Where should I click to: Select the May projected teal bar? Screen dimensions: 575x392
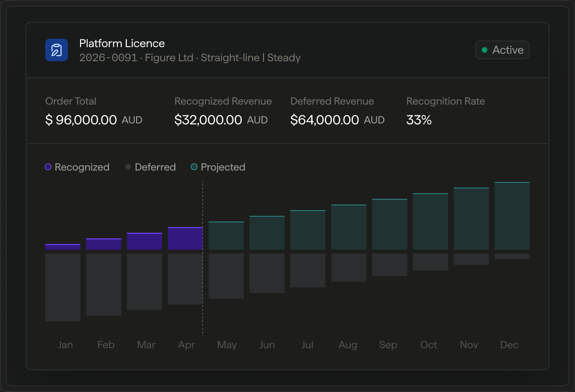226,236
